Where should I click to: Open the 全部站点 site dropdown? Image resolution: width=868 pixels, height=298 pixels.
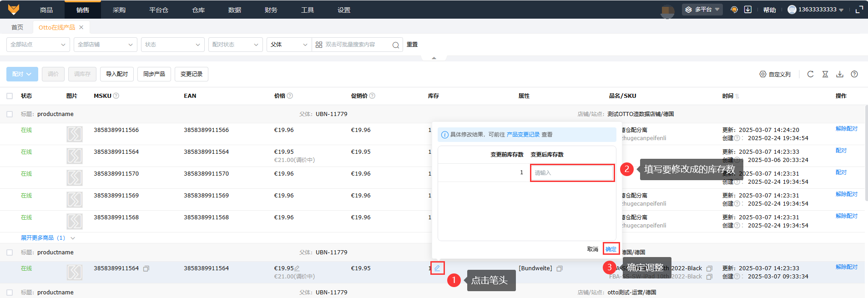(38, 45)
